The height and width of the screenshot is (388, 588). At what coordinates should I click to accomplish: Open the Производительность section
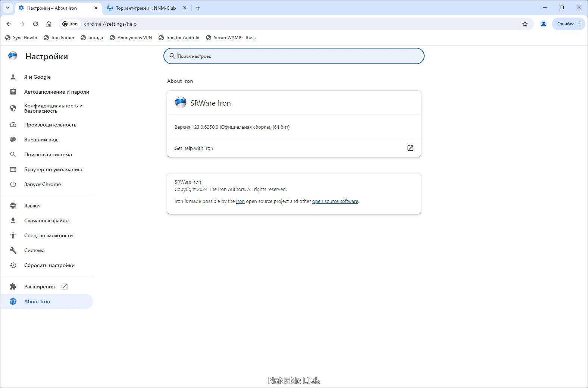click(47, 125)
